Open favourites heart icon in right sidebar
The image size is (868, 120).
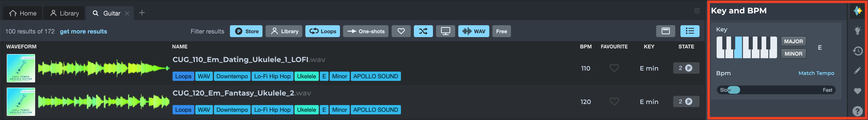858,91
